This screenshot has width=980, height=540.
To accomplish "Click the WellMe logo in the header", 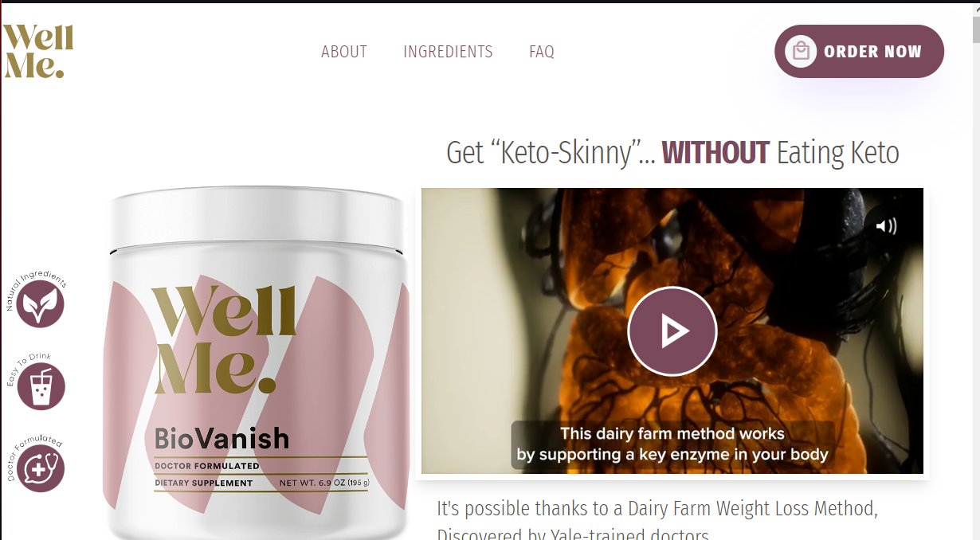I will coord(37,51).
